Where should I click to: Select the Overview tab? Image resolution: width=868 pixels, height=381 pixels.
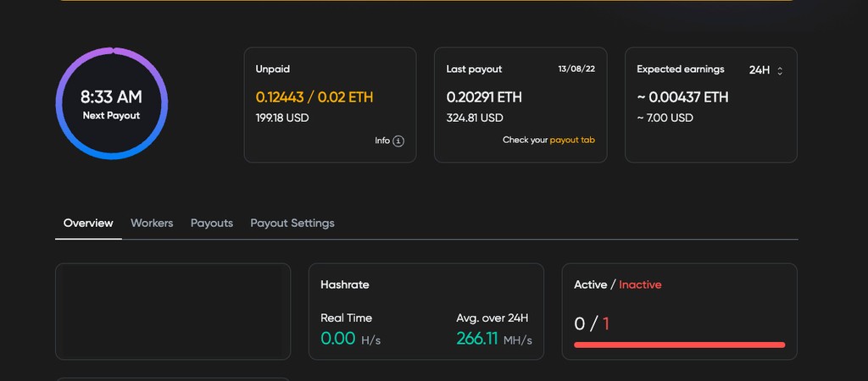pos(88,224)
